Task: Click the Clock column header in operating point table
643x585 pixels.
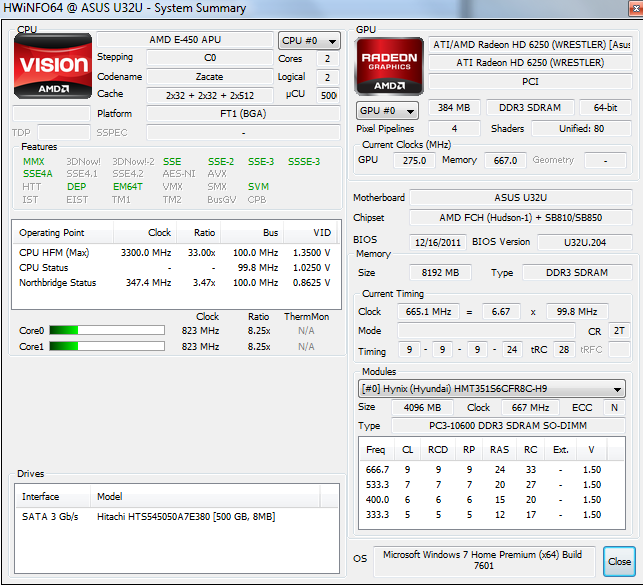Action: coord(145,233)
